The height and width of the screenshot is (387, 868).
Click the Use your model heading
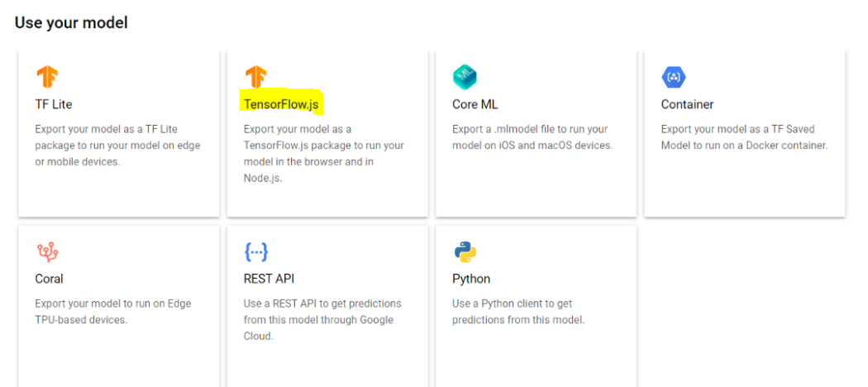pos(71,23)
